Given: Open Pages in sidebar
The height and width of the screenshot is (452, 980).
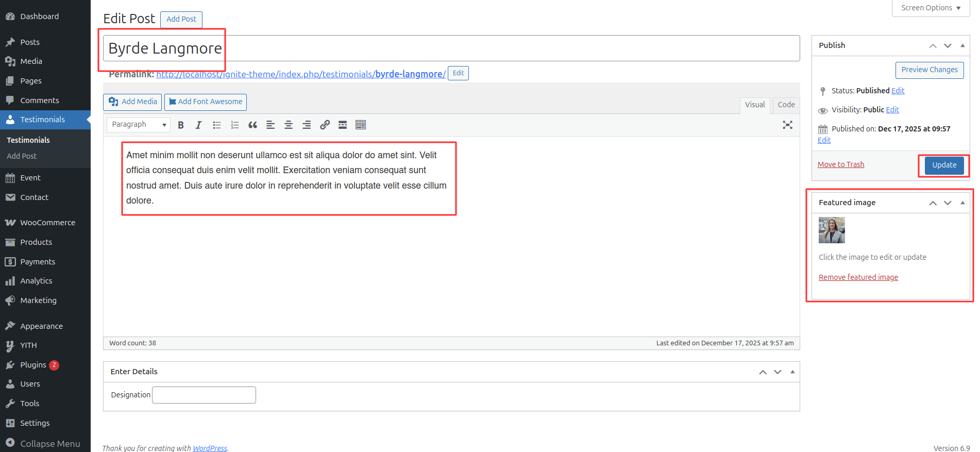Looking at the screenshot, I should (45, 81).
